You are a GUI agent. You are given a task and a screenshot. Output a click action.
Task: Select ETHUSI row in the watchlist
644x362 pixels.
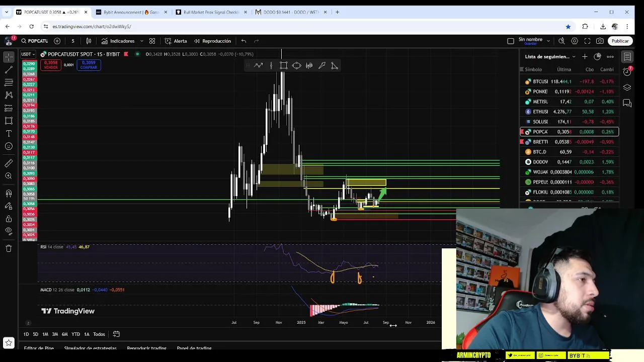pyautogui.click(x=569, y=112)
